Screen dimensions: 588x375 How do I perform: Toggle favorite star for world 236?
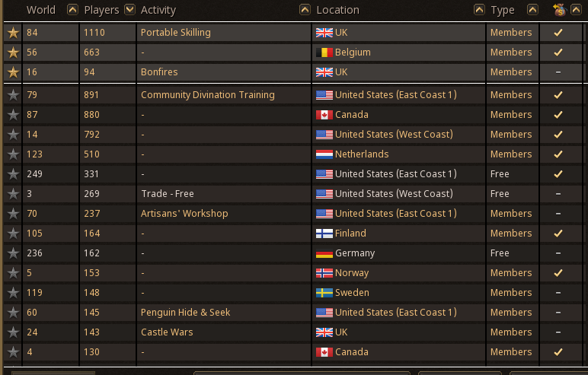click(13, 253)
